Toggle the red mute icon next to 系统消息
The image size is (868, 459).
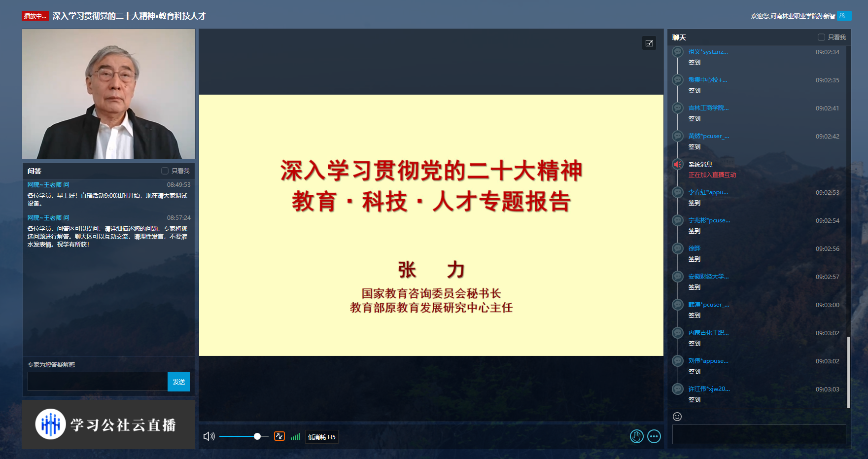coord(677,164)
